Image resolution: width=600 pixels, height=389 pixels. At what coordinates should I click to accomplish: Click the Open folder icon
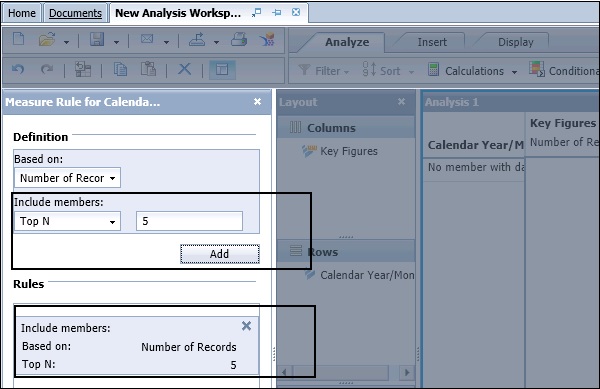tap(47, 39)
